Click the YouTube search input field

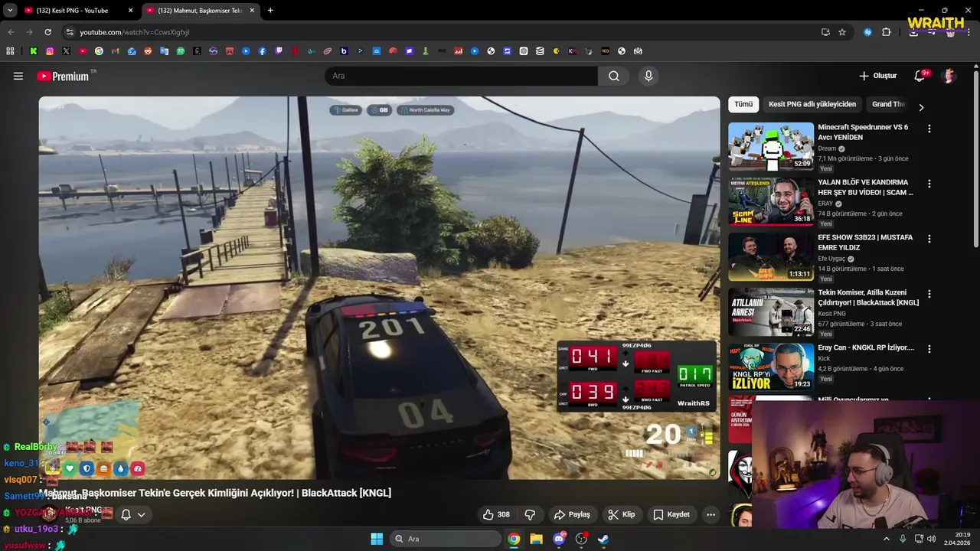[462, 76]
